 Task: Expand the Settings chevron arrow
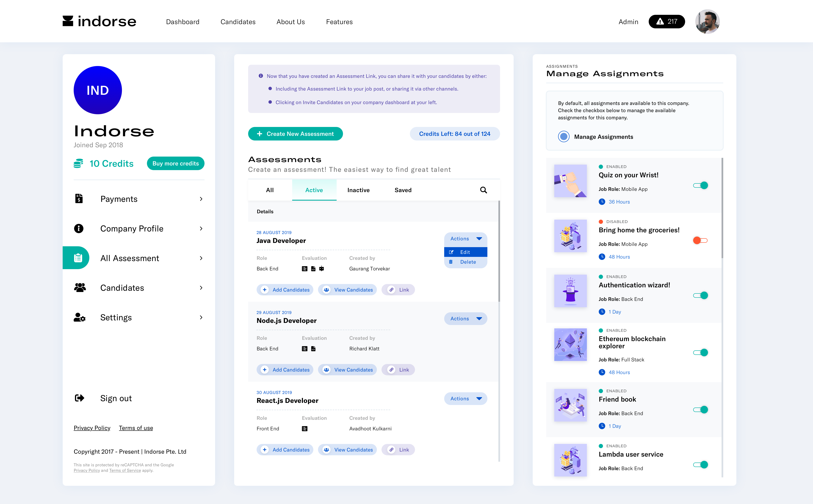pyautogui.click(x=201, y=317)
